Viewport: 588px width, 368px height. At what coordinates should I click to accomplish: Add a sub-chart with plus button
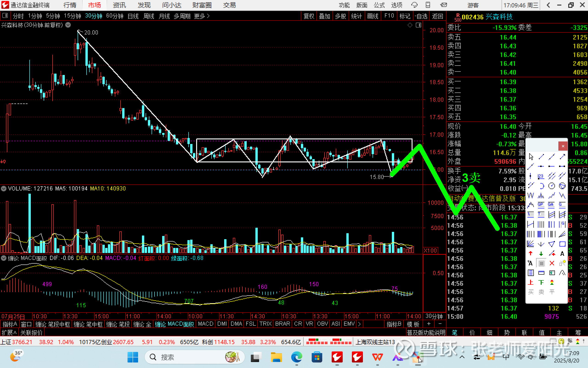coord(429,324)
